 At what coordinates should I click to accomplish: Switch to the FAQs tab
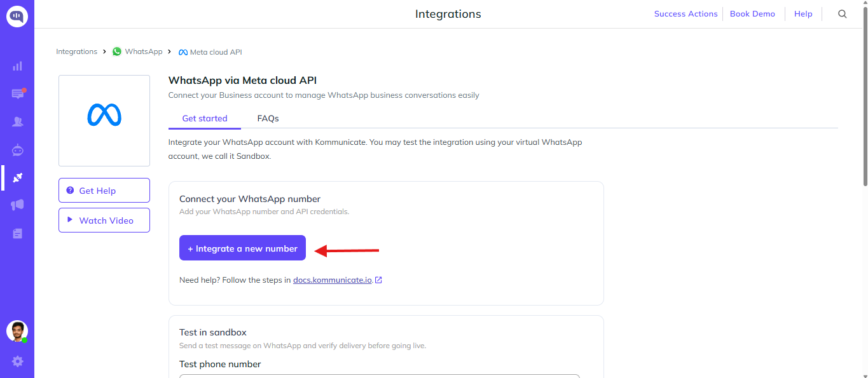tap(268, 119)
